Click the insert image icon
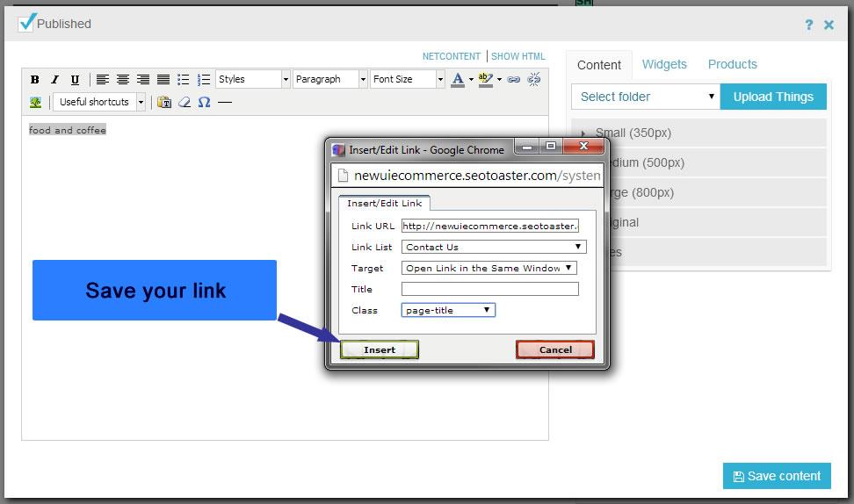The image size is (854, 504). click(x=35, y=102)
